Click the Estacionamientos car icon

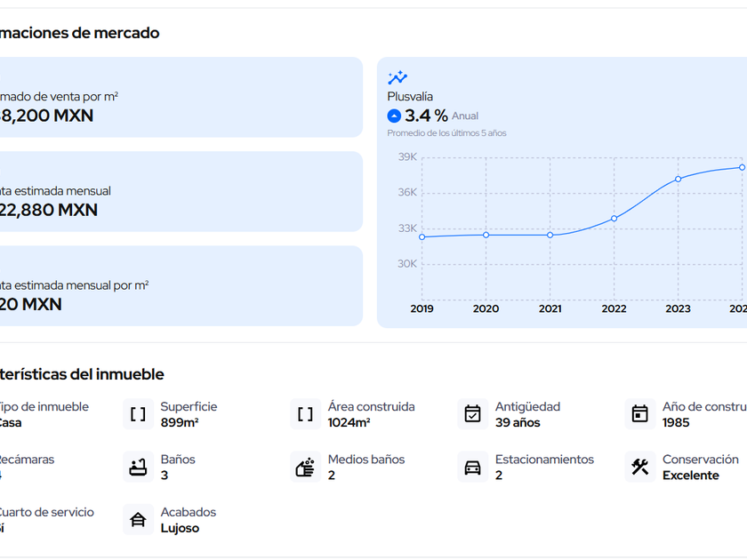(472, 467)
